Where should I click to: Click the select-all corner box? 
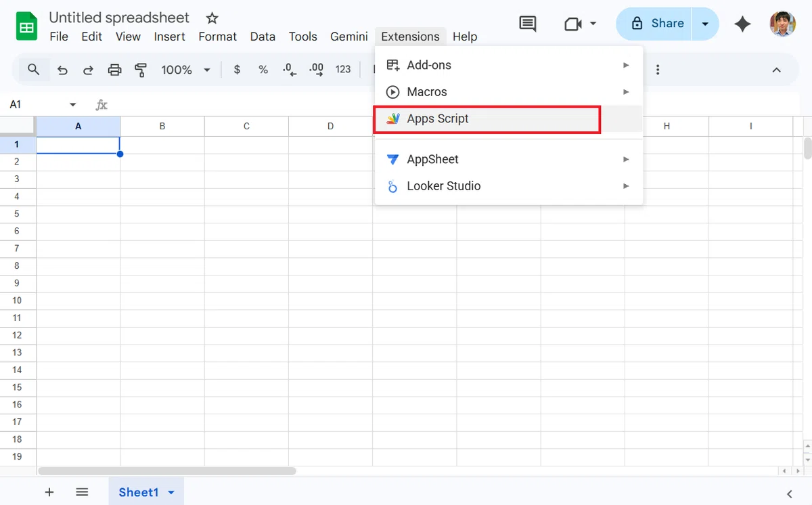pyautogui.click(x=17, y=126)
